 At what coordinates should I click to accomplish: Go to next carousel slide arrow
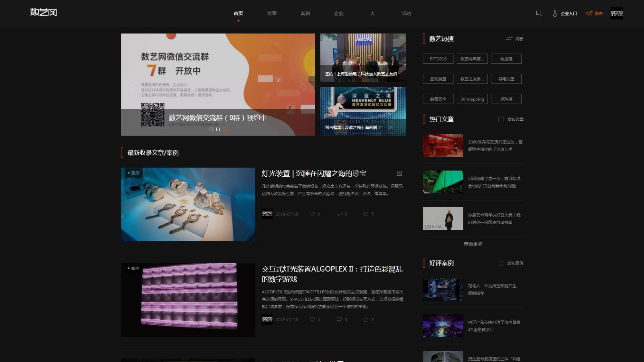(x=303, y=87)
